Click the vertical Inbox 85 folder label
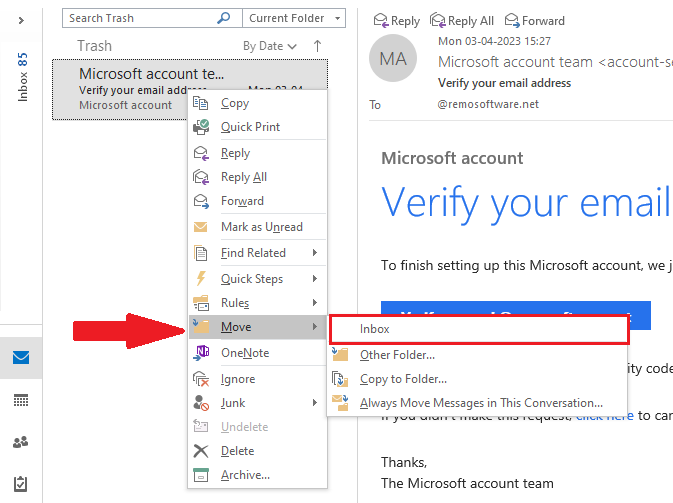673x503 pixels. coord(22,77)
